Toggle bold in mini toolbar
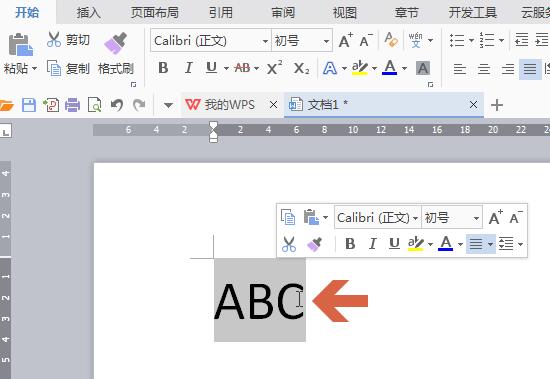550x379 pixels. point(350,244)
